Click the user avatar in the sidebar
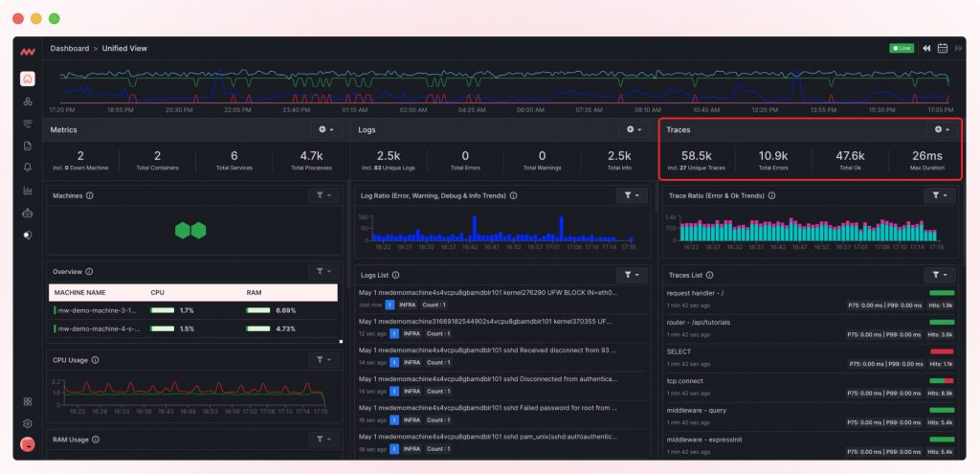980x474 pixels. point(28,444)
